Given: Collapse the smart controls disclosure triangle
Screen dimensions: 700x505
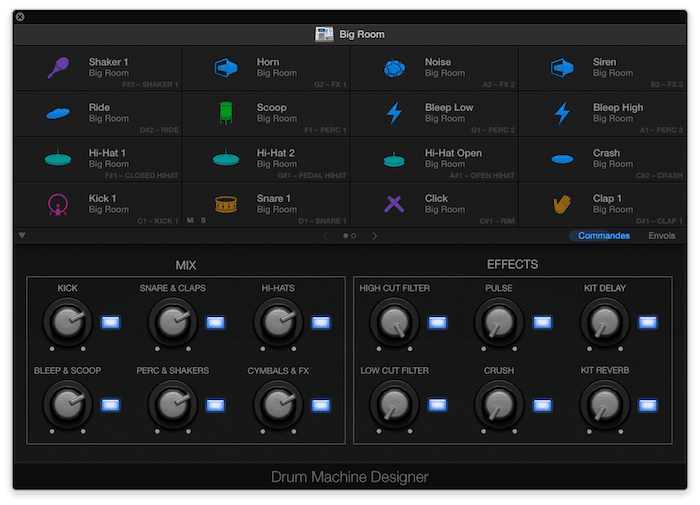Looking at the screenshot, I should (x=22, y=235).
